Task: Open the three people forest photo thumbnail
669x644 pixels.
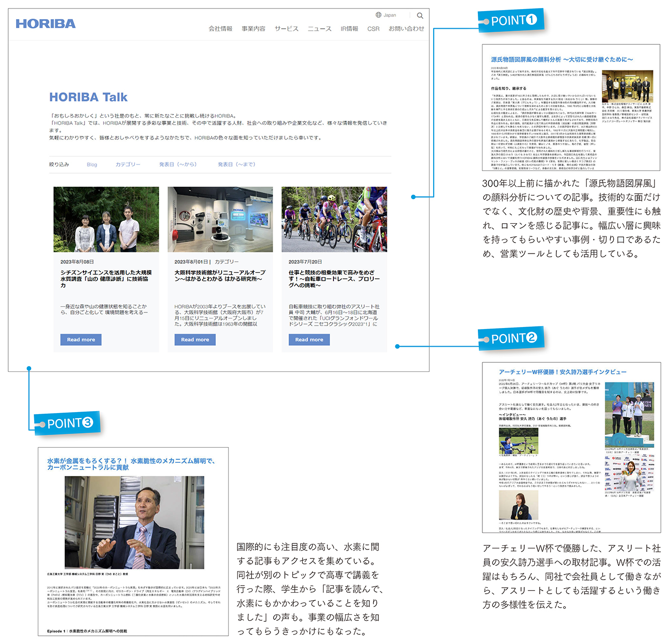Action: 106,219
